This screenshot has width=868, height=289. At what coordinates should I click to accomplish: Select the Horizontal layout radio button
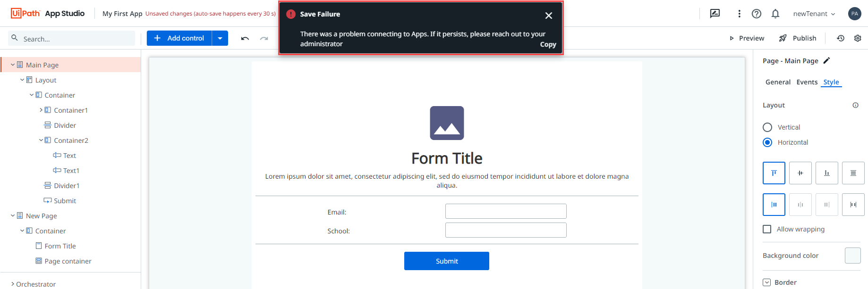click(767, 142)
